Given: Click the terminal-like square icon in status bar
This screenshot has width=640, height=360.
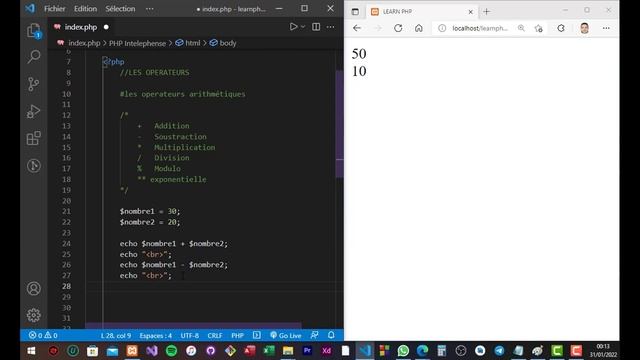Looking at the screenshot, I should tap(256, 335).
